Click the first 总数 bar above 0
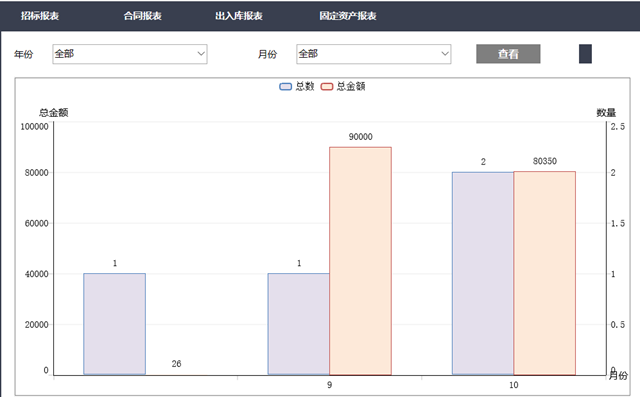This screenshot has height=397, width=640. (x=115, y=324)
